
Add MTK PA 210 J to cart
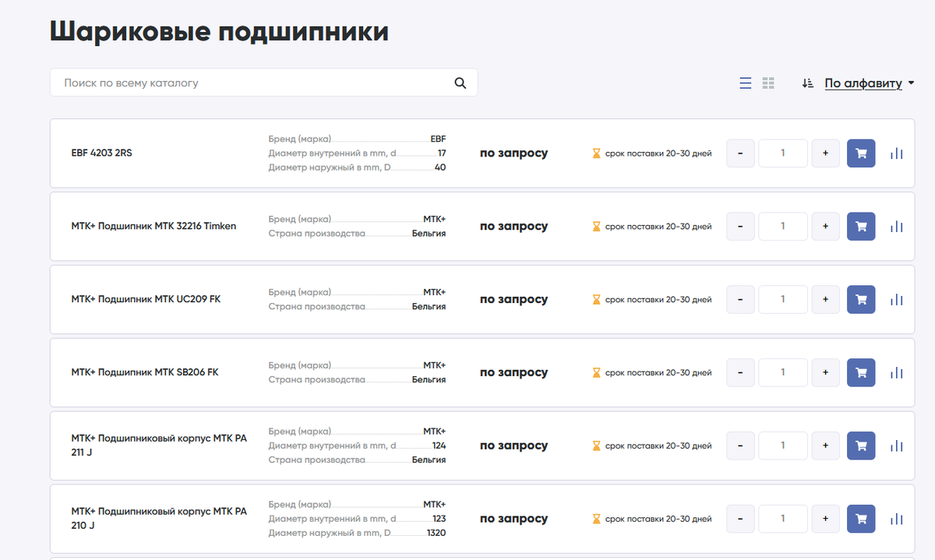[861, 519]
